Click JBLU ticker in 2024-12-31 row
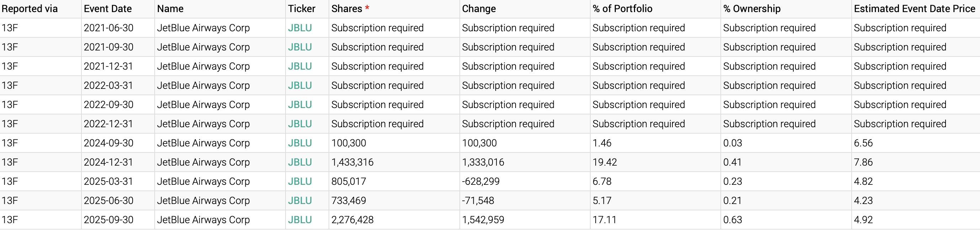 click(x=300, y=162)
